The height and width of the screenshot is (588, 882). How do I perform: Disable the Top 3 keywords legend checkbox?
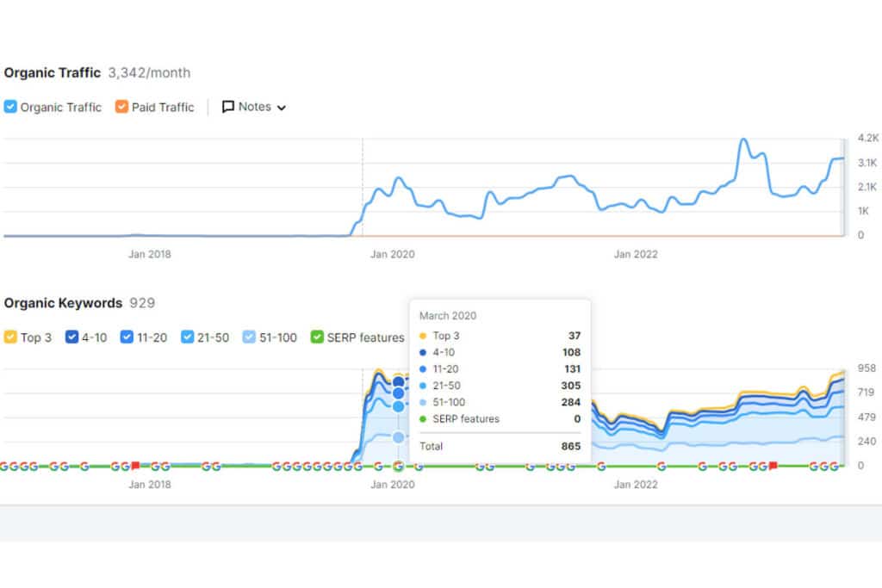pyautogui.click(x=10, y=337)
